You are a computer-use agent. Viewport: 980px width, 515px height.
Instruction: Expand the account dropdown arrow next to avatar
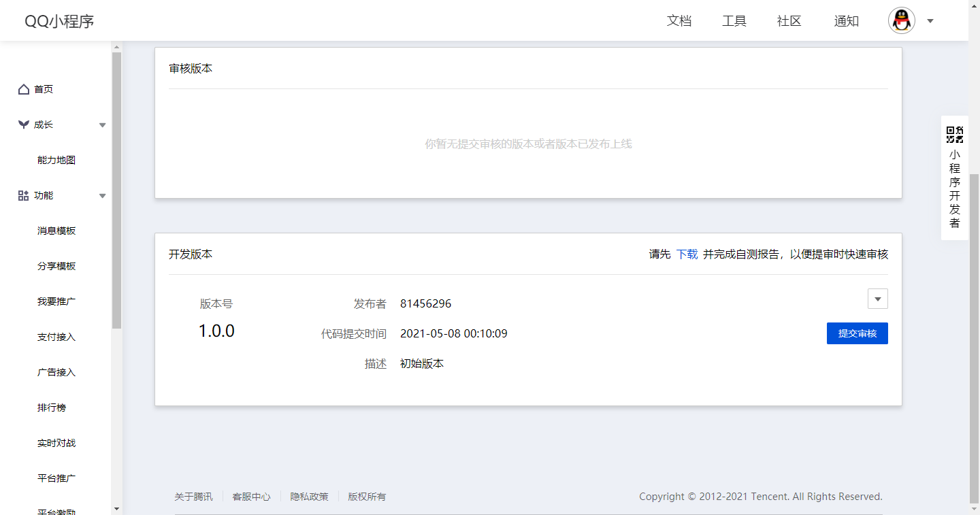(930, 21)
